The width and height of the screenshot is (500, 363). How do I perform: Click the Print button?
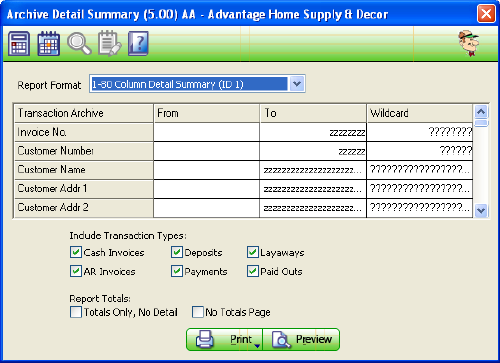click(x=224, y=339)
